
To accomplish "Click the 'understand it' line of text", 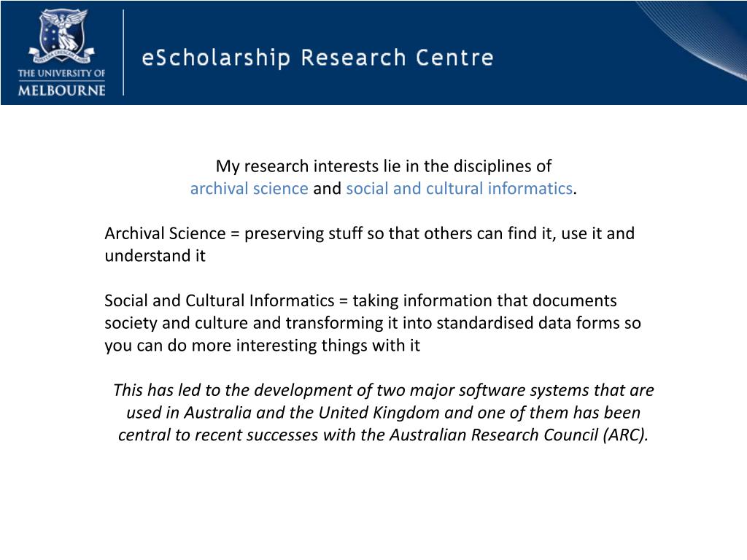I will click(155, 256).
